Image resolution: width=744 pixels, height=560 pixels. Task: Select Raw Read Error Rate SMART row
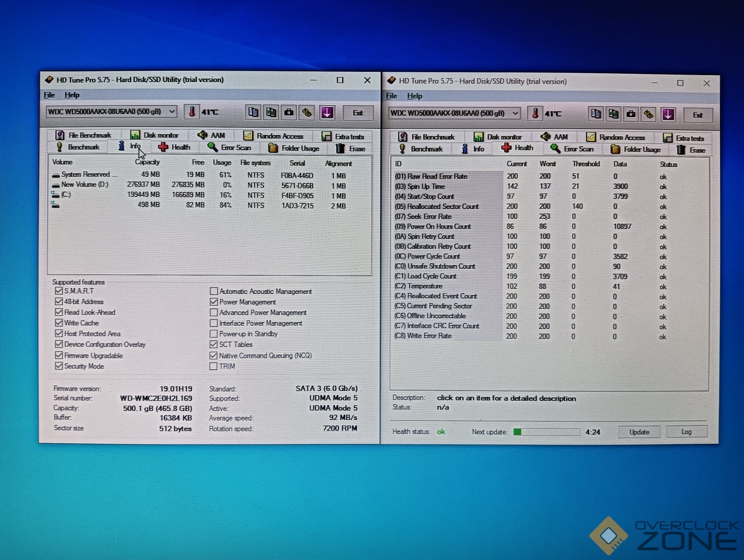pyautogui.click(x=532, y=176)
